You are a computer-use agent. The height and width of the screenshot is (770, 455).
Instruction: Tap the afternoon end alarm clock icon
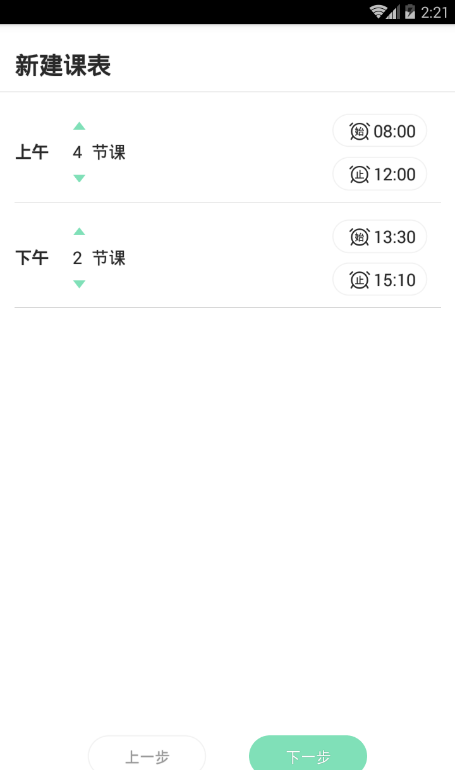pos(359,280)
